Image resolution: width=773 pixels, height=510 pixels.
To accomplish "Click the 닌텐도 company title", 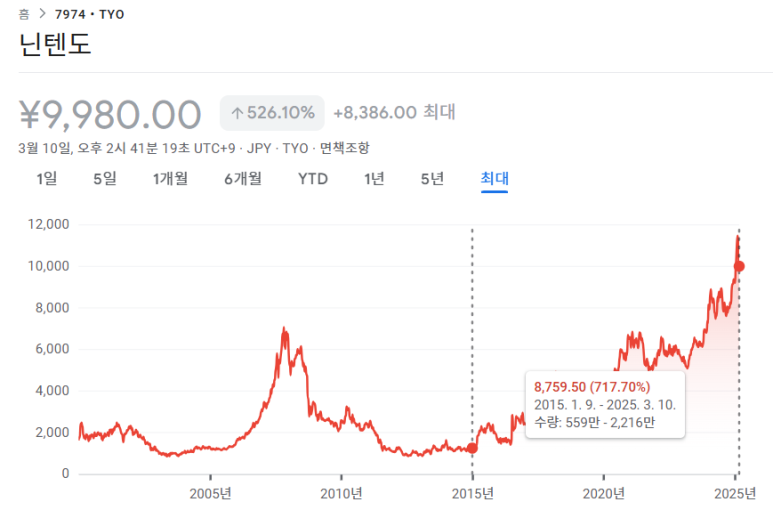I will [55, 44].
